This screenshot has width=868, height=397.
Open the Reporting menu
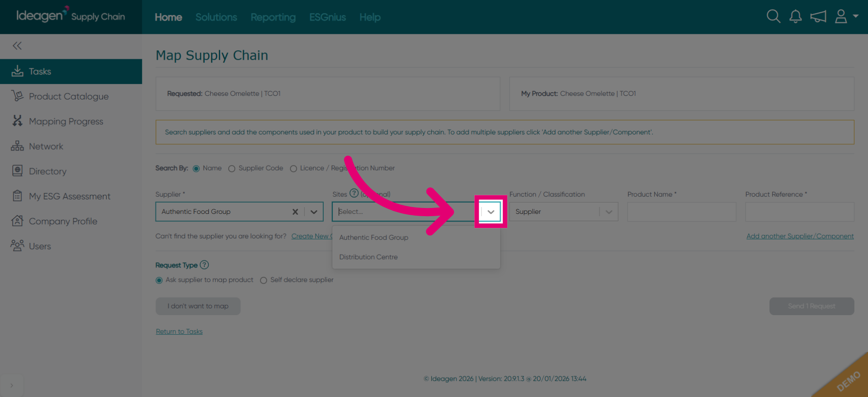click(x=273, y=17)
